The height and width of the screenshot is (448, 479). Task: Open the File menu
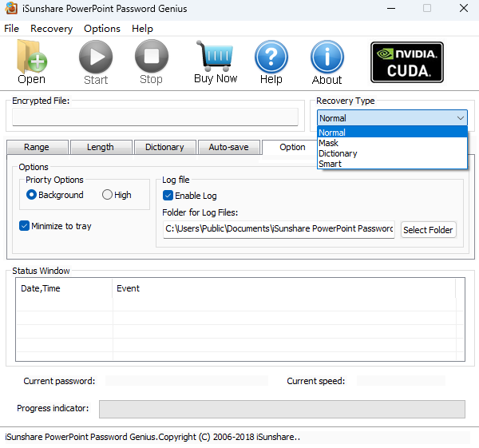[12, 29]
